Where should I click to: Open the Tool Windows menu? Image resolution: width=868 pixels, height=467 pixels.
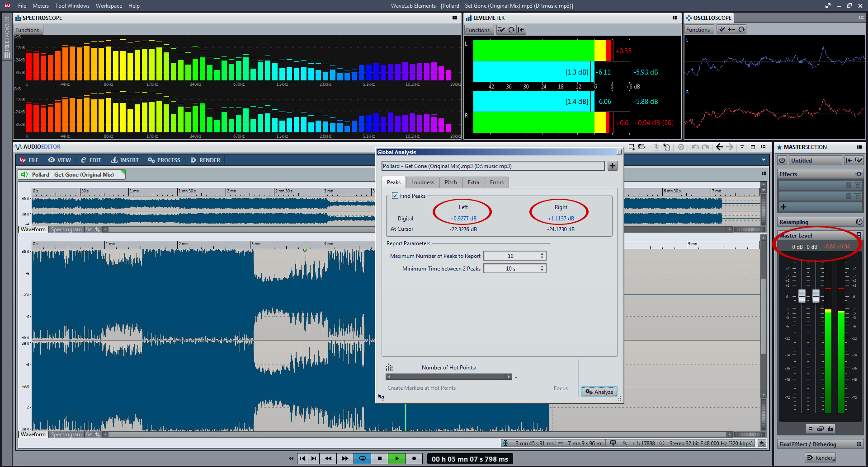pyautogui.click(x=72, y=6)
